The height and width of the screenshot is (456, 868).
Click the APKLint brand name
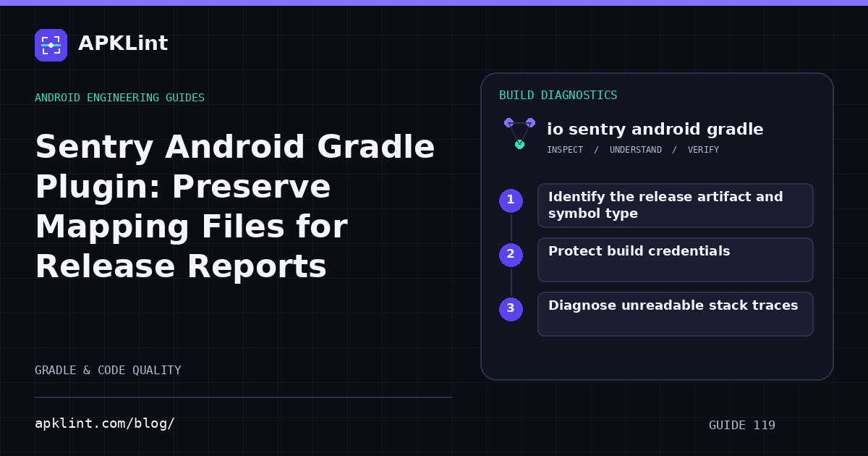[123, 43]
